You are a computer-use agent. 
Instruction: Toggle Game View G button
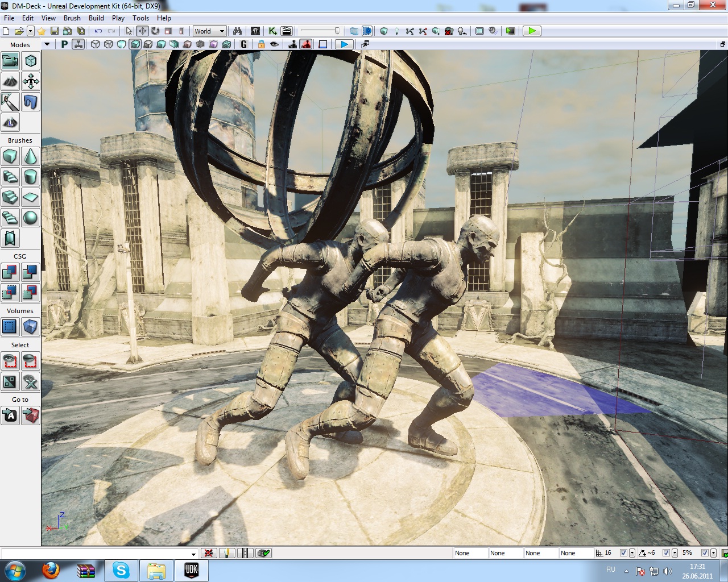[x=243, y=44]
